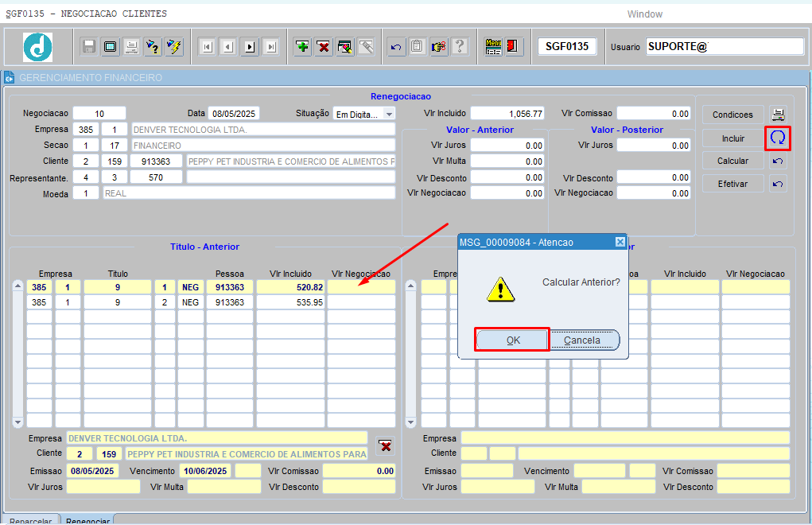Click the blue refresh icon beside Incluir
Screen dimensions: 812x525
778,138
